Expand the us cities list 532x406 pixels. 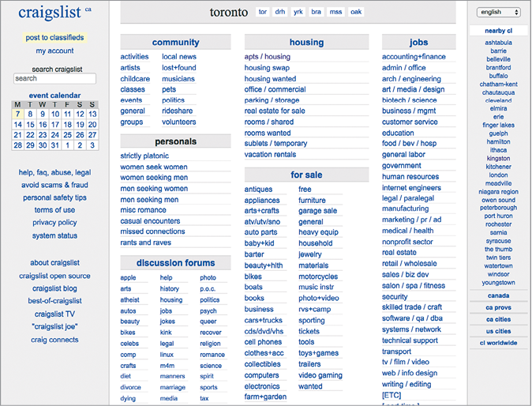click(x=499, y=331)
